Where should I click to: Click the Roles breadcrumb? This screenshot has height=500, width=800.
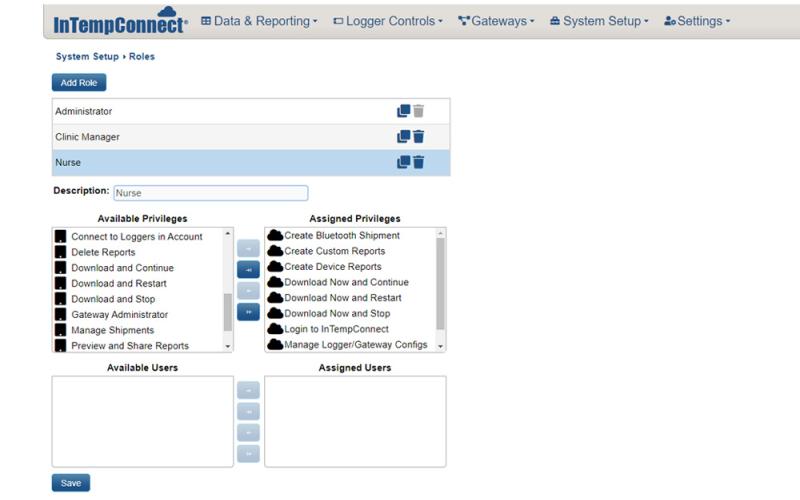(141, 56)
